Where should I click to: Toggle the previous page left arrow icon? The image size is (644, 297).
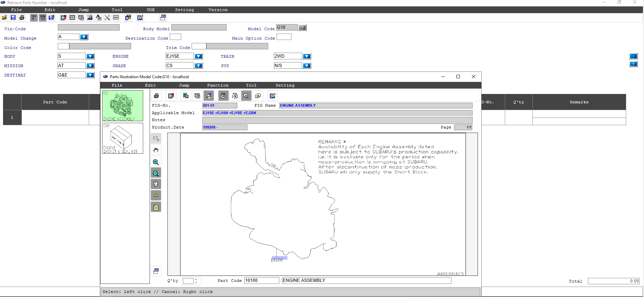(246, 96)
